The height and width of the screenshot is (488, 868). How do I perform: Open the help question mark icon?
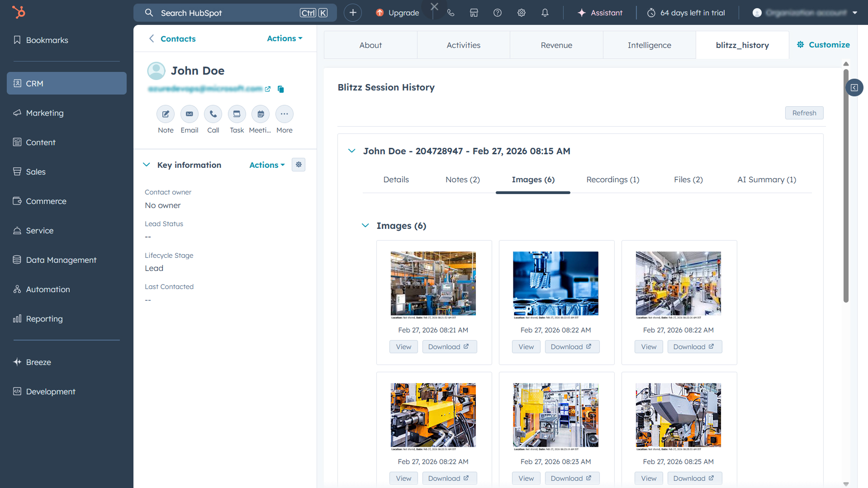point(498,13)
